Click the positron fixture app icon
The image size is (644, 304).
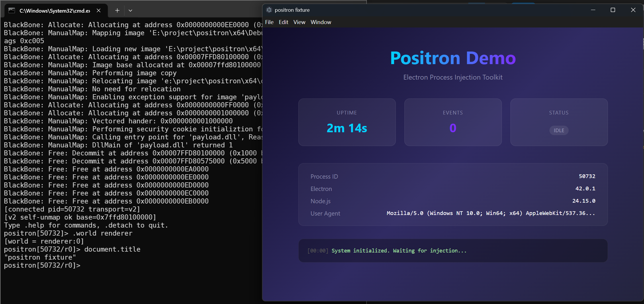269,10
